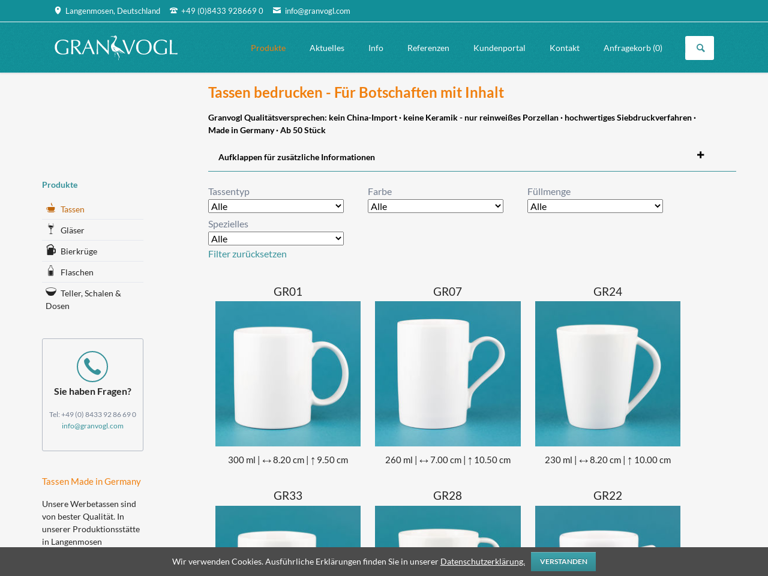The image size is (768, 576).
Task: Click Filter zurücksetzen link
Action: click(247, 254)
